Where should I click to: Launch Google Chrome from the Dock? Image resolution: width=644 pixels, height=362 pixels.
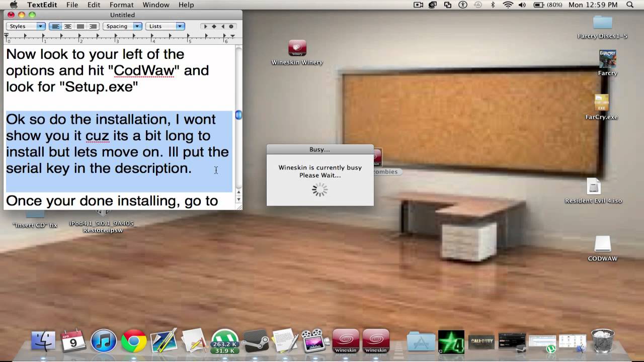coord(134,341)
